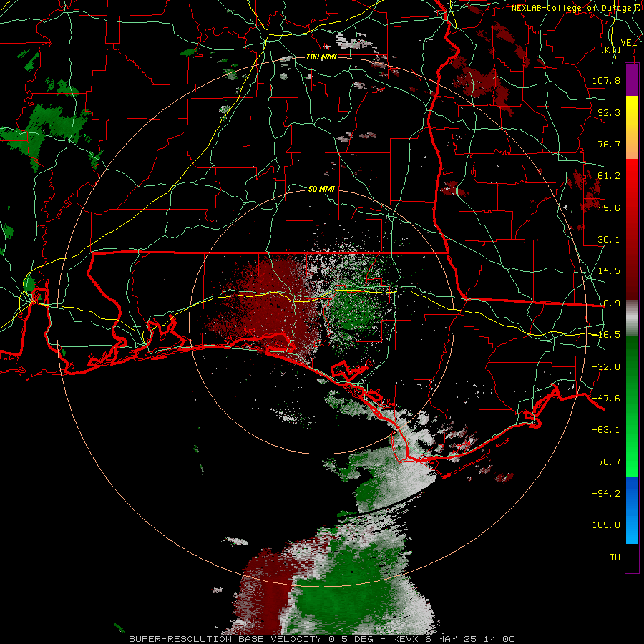Click the 100 NMI range ring label

[321, 57]
